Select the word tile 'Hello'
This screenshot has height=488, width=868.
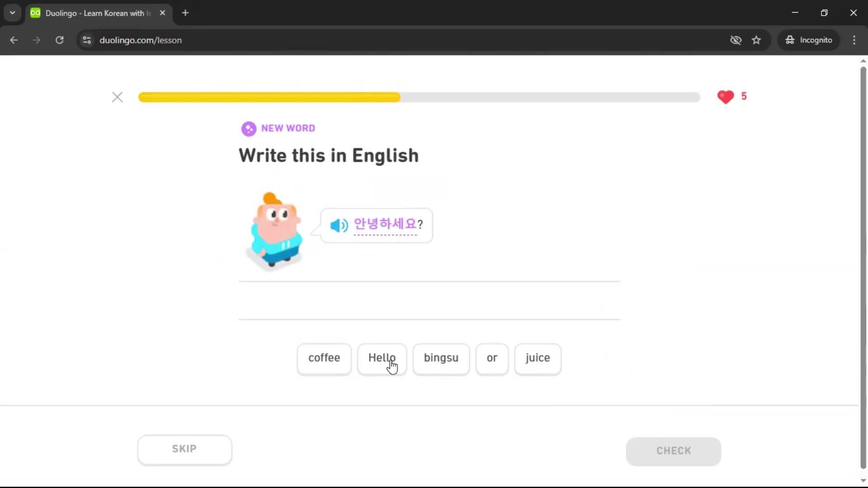[x=382, y=358]
